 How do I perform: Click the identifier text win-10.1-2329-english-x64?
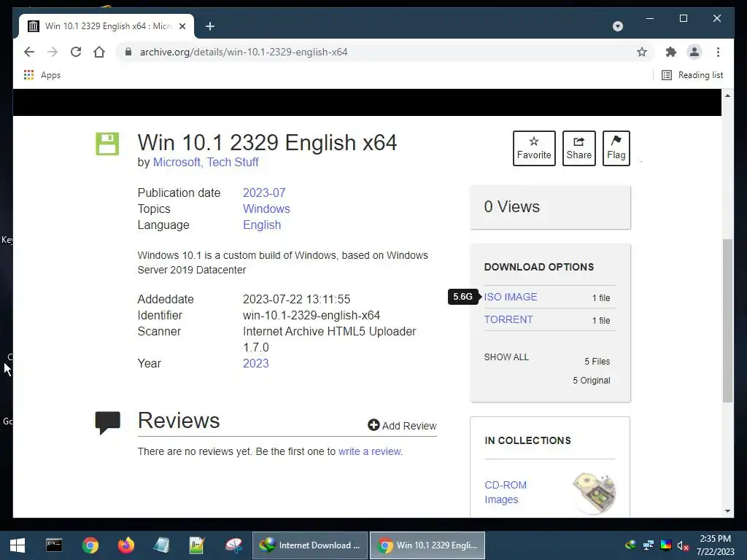[x=311, y=315]
